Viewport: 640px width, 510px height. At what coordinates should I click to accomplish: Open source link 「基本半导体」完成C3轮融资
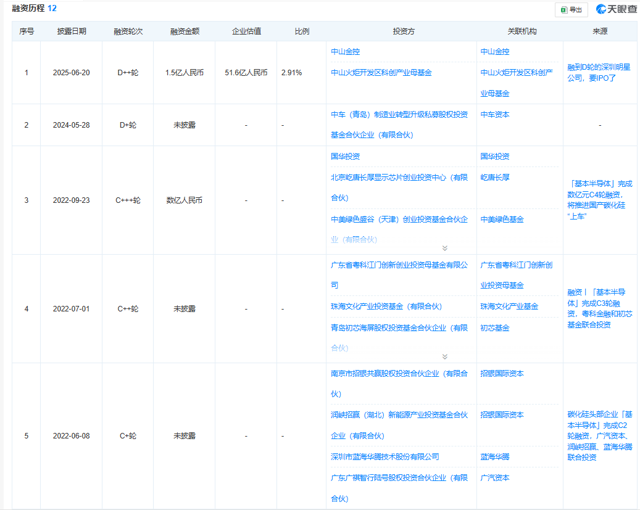point(600,308)
